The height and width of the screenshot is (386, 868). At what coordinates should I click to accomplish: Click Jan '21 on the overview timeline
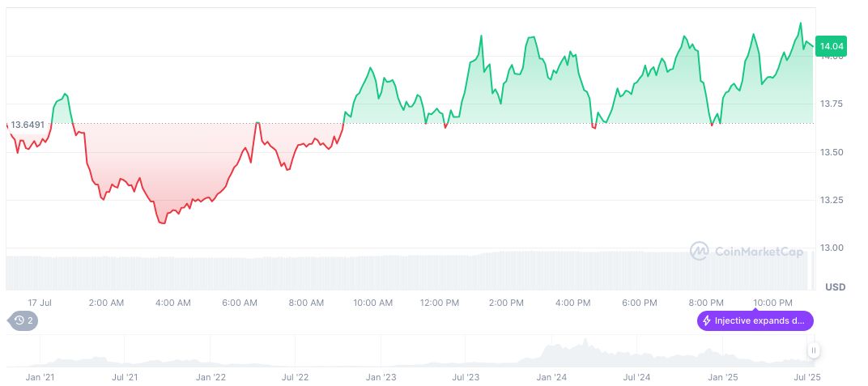(40, 377)
